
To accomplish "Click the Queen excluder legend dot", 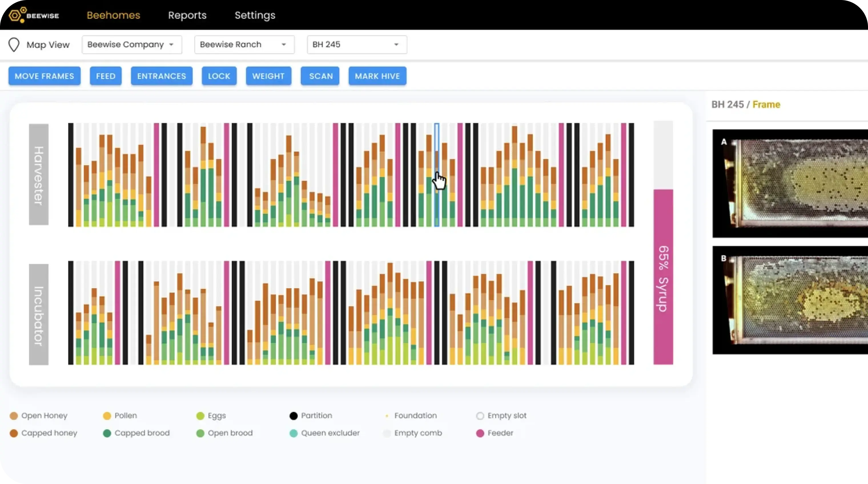I will 294,433.
